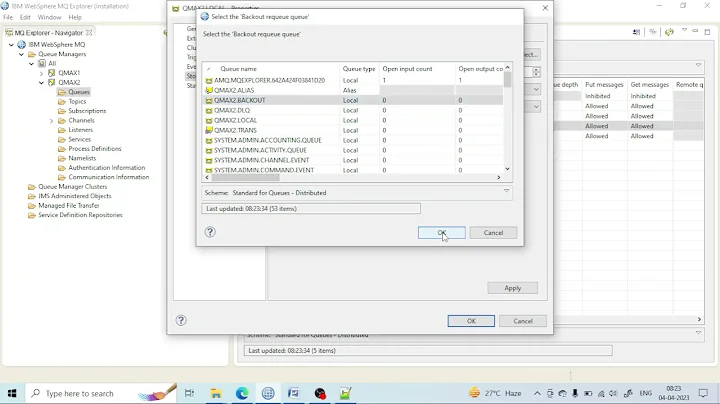Viewport: 720px width, 404px height.
Task: Close the QMAX2.LOCAL properties window
Action: 545,8
